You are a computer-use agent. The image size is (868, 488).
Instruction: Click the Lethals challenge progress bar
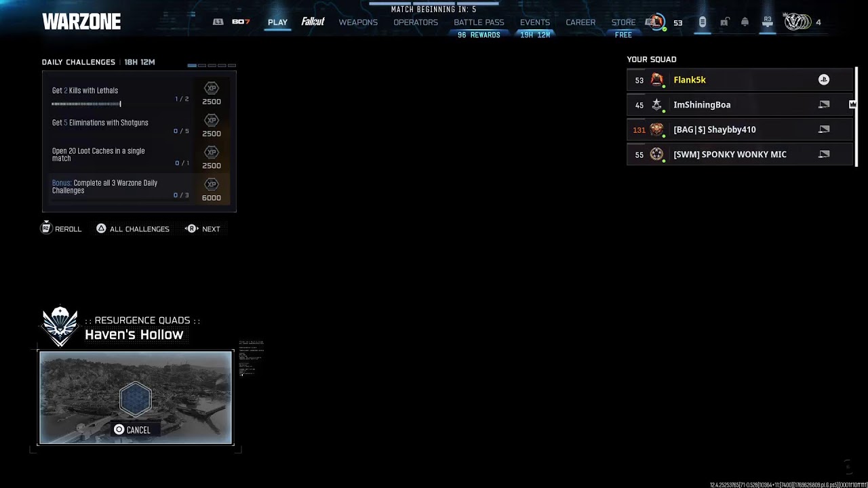(x=86, y=104)
